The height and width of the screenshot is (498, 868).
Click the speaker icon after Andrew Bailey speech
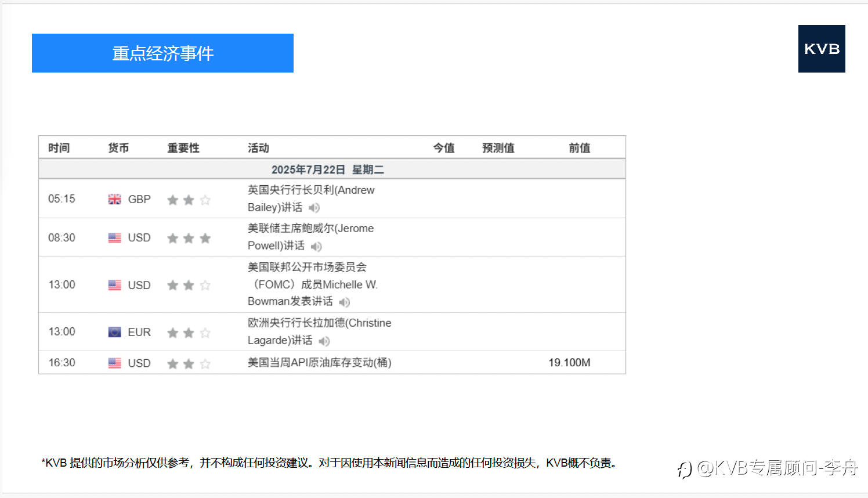[x=314, y=208]
